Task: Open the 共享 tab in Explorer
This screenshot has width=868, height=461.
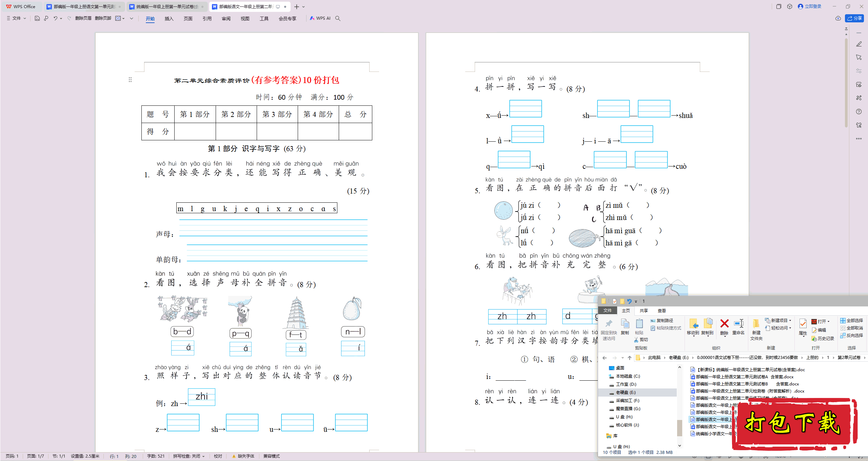Action: [x=644, y=310]
